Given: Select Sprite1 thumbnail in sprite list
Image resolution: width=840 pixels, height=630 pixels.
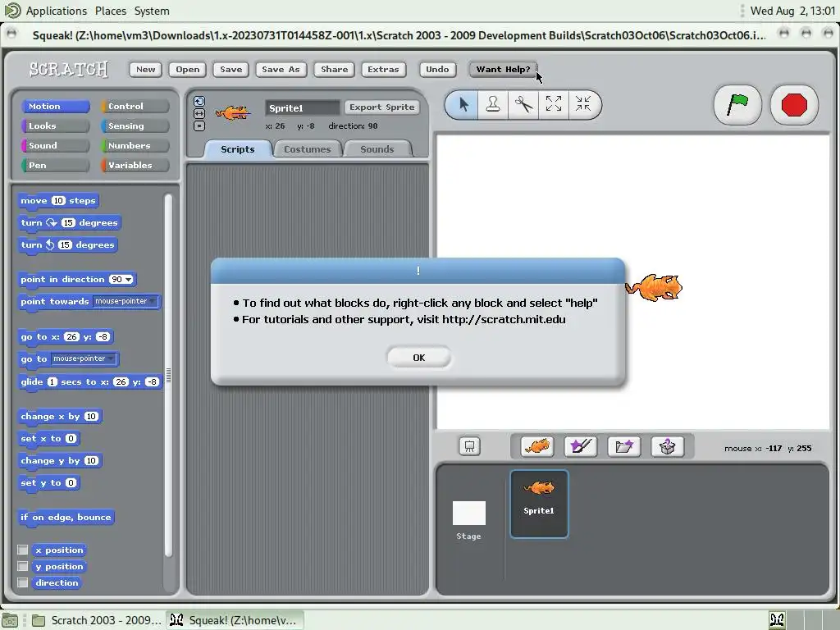Looking at the screenshot, I should (x=539, y=504).
